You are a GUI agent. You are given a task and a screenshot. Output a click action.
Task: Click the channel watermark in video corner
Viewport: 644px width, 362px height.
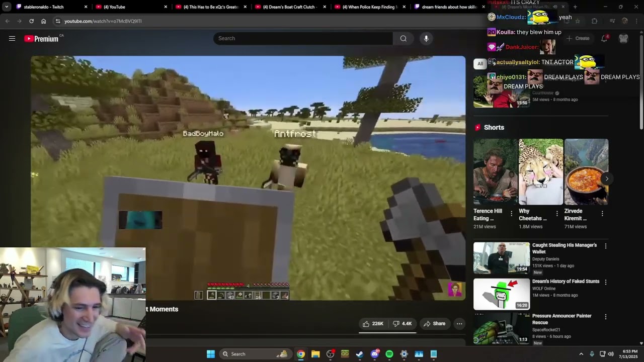tap(455, 289)
